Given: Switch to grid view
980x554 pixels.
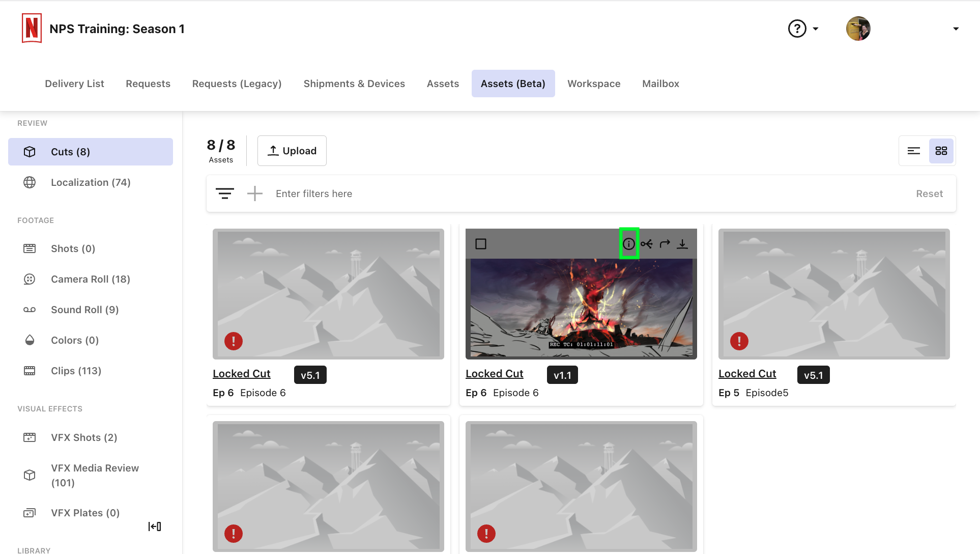Looking at the screenshot, I should [941, 151].
